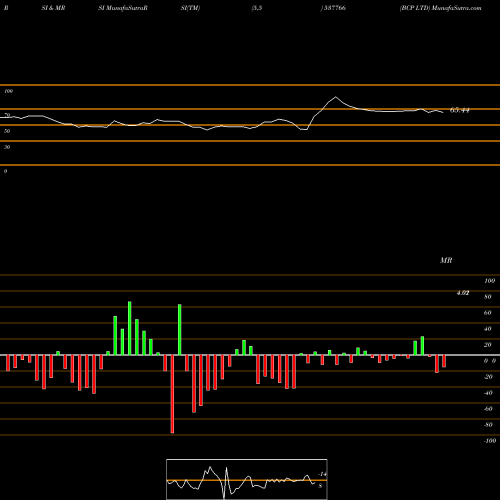500x500 pixels.
Task: Select the tallest green MR histogram bar
Action: 130,328
